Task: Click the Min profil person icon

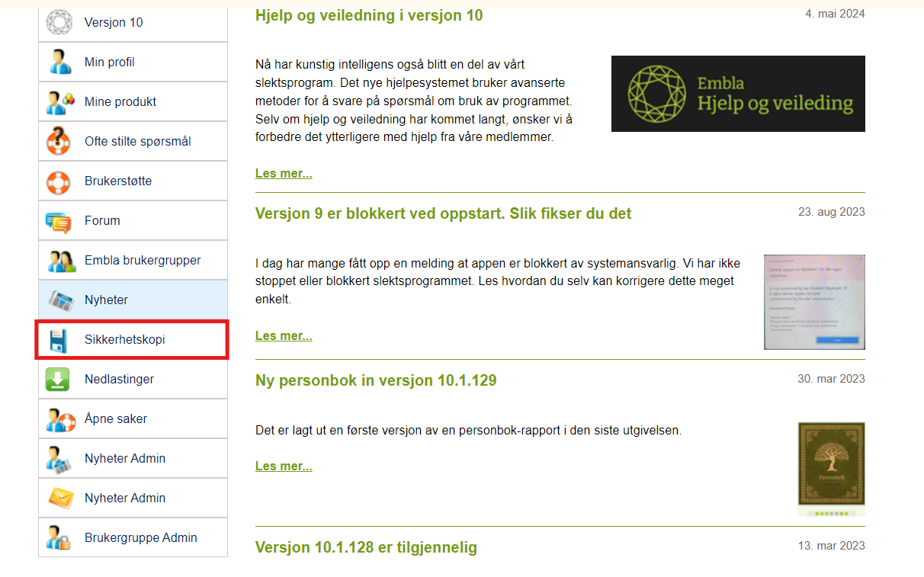Action: click(59, 62)
